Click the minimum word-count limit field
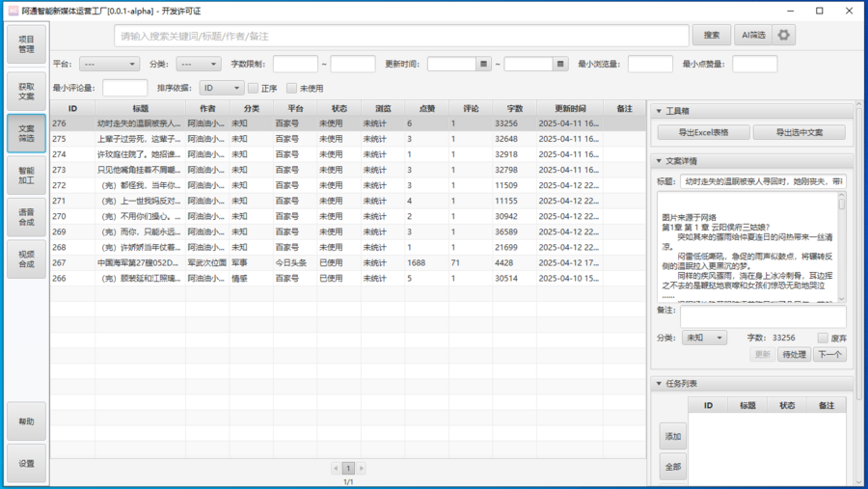The height and width of the screenshot is (489, 868). [296, 65]
